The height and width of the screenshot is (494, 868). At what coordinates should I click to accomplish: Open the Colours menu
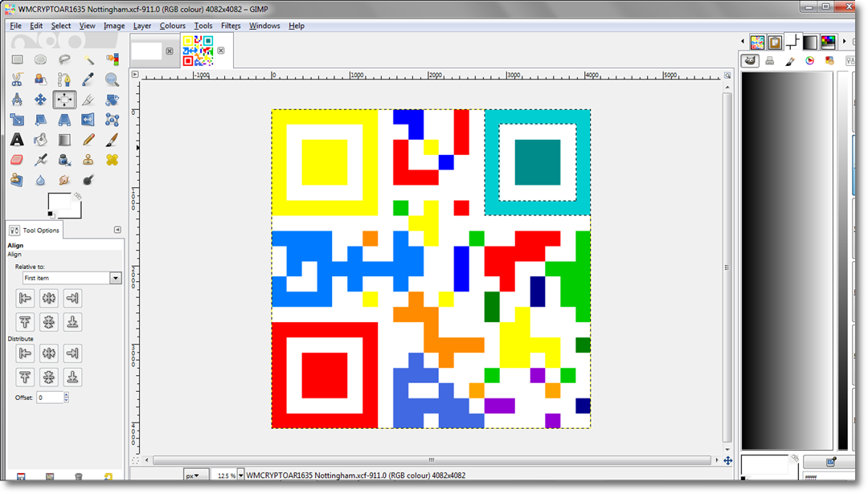(172, 26)
